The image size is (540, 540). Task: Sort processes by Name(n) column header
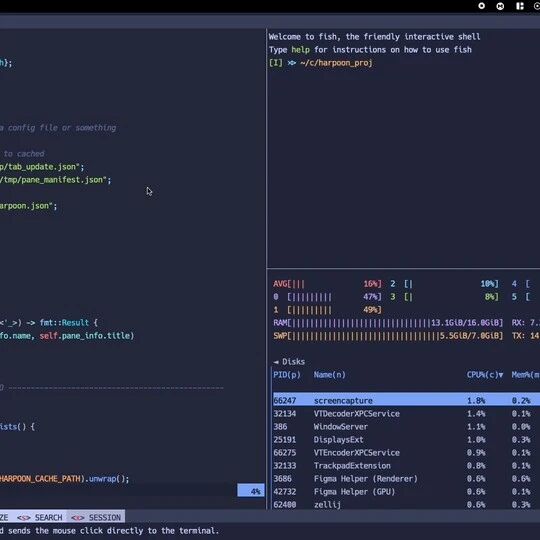click(x=329, y=375)
